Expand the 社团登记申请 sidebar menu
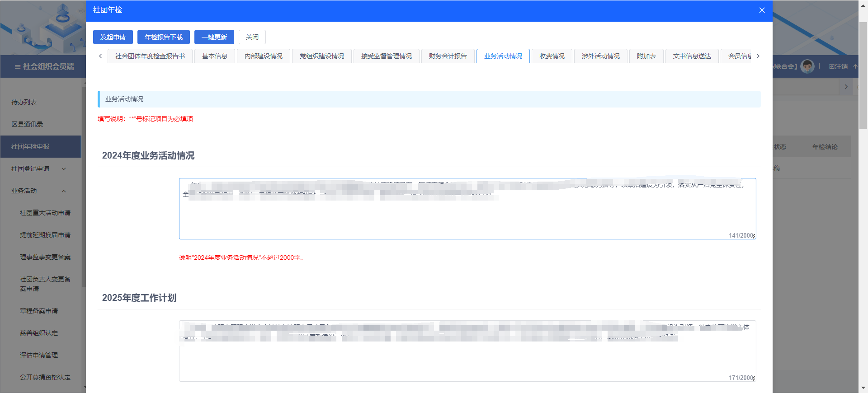This screenshot has width=868, height=393. pos(38,168)
